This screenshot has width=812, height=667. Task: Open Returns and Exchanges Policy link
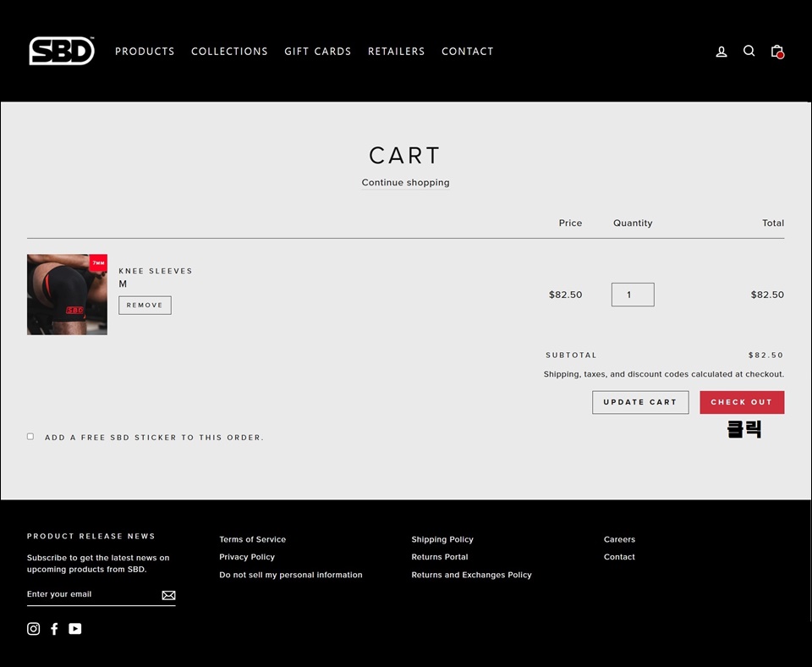471,575
